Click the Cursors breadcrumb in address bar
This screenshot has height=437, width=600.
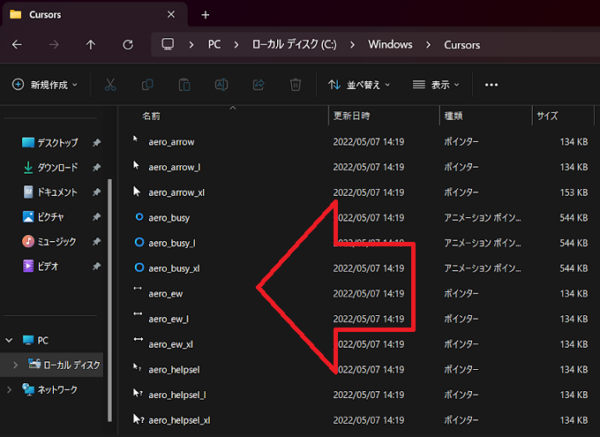tap(462, 45)
